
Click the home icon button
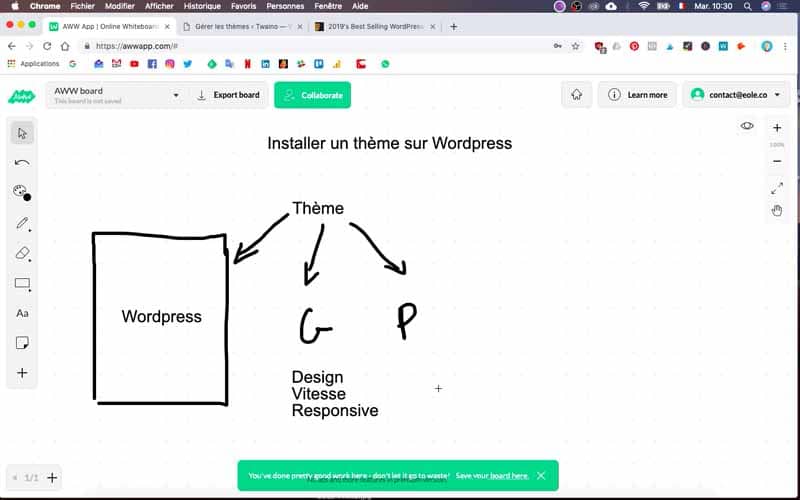pyautogui.click(x=577, y=95)
